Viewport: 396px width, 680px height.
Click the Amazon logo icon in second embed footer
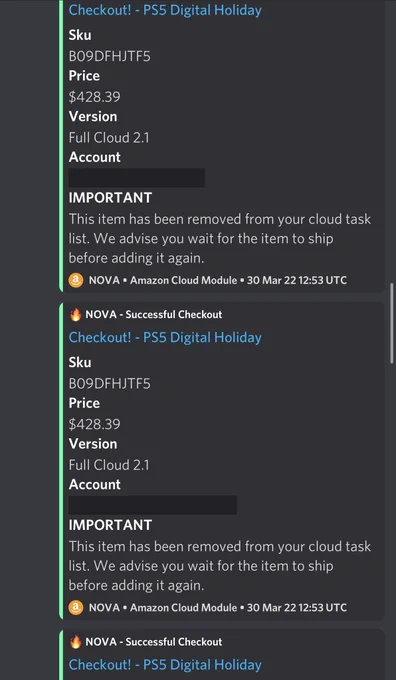76,608
